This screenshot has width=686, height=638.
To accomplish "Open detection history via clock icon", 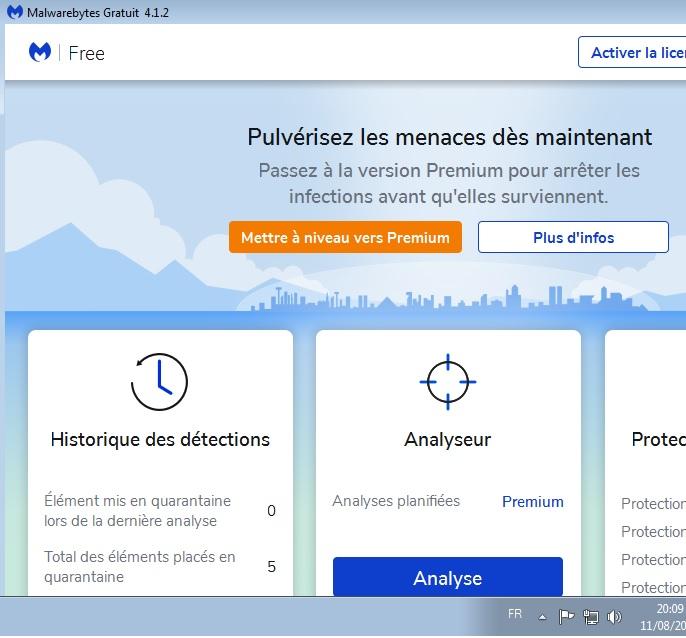I will pyautogui.click(x=159, y=382).
